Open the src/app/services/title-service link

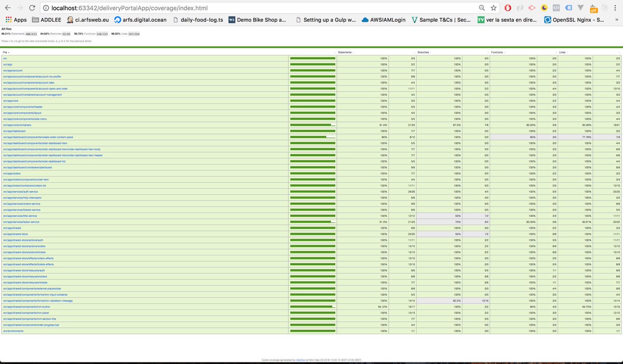(x=20, y=215)
